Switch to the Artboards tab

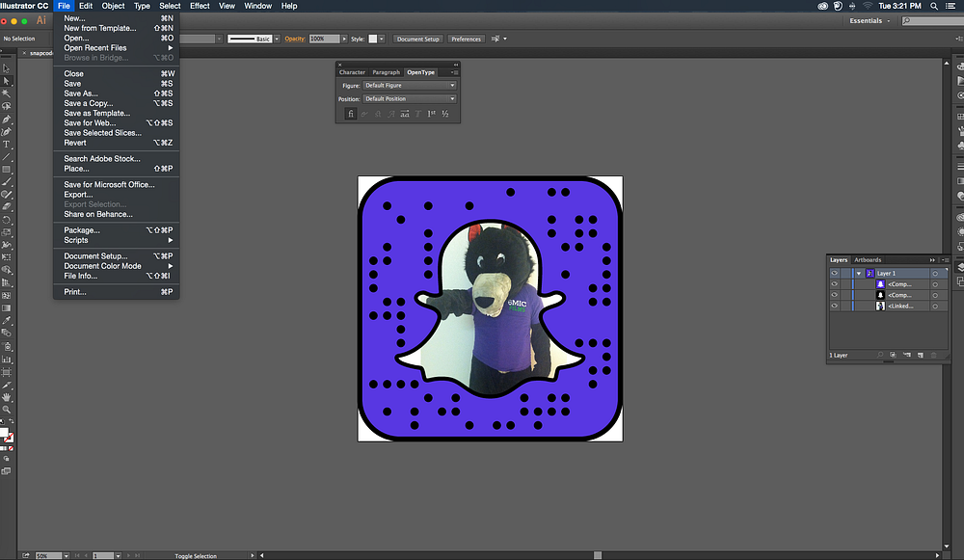click(x=868, y=260)
